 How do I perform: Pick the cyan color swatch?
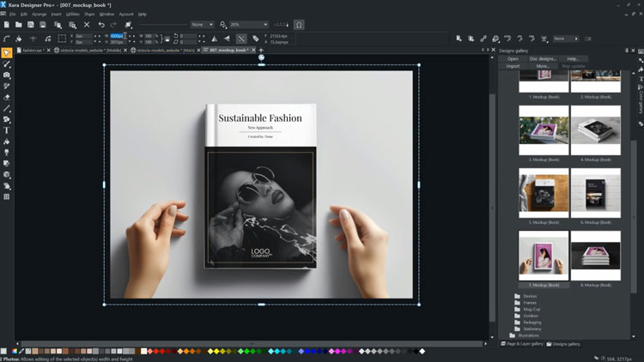(276, 352)
